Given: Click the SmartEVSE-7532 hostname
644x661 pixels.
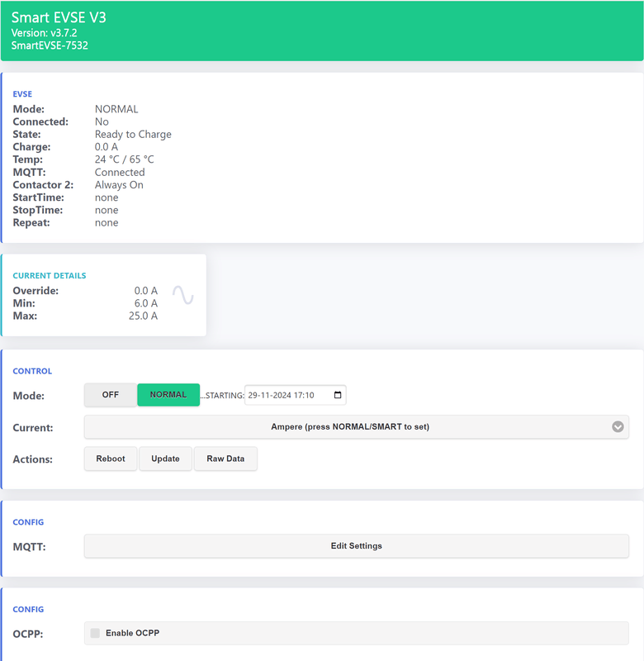Looking at the screenshot, I should point(50,45).
